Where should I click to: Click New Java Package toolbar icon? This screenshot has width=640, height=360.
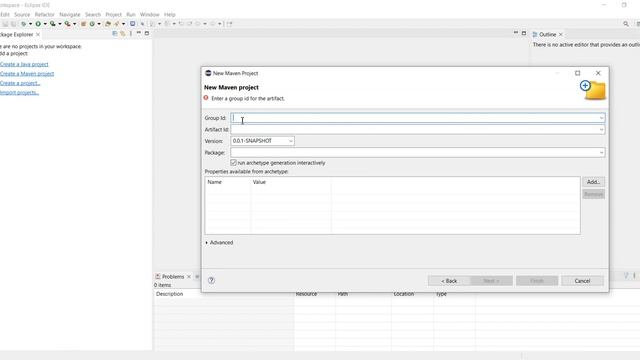[84, 24]
